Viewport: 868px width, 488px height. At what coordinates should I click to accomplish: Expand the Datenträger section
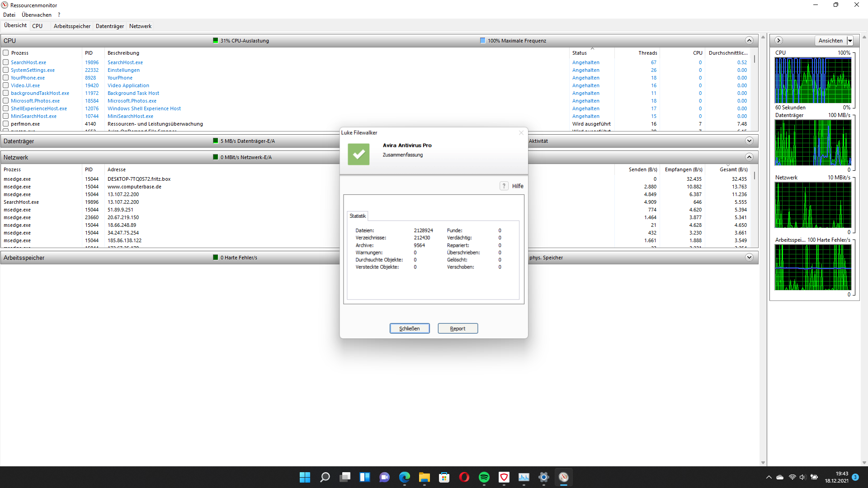[x=749, y=141]
